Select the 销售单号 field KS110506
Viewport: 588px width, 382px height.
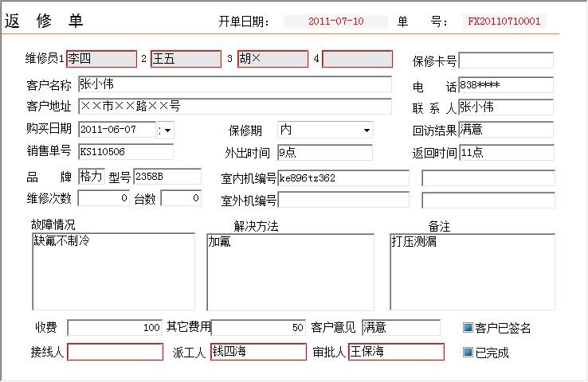coord(125,151)
